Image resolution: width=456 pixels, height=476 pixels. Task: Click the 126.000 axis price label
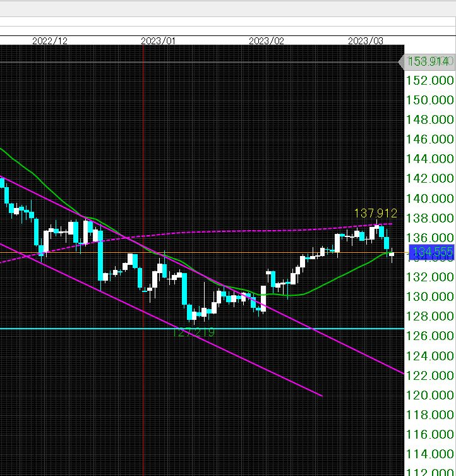click(x=429, y=336)
